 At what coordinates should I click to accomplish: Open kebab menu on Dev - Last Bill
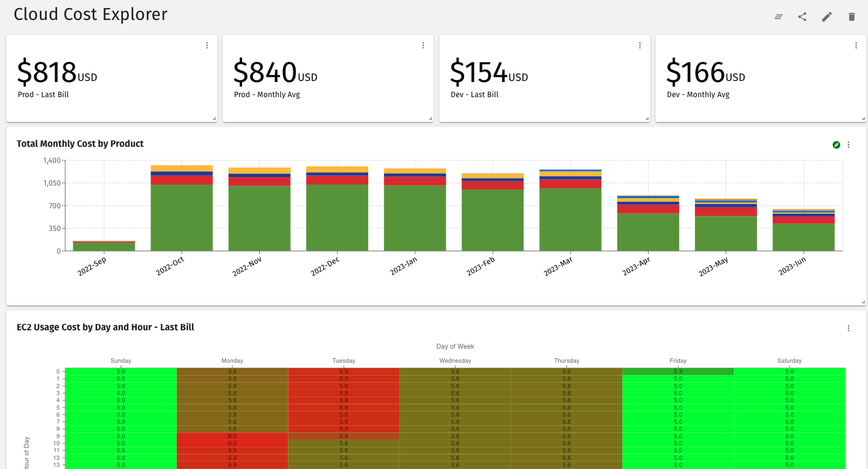tap(640, 45)
